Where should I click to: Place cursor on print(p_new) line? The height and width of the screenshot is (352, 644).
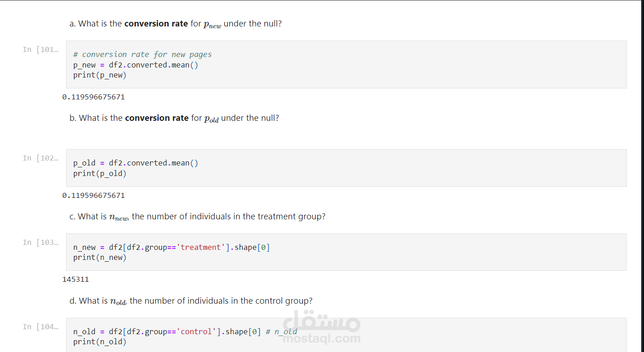pyautogui.click(x=100, y=75)
